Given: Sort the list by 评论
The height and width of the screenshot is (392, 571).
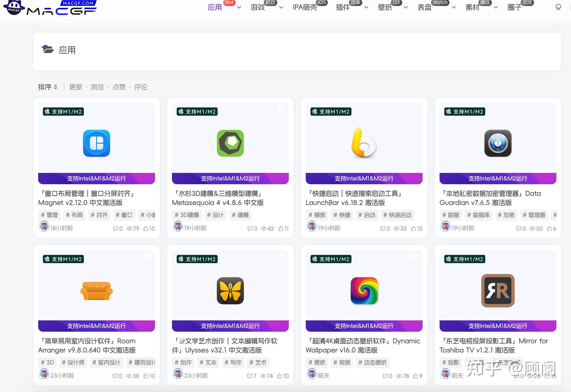Looking at the screenshot, I should (x=141, y=87).
